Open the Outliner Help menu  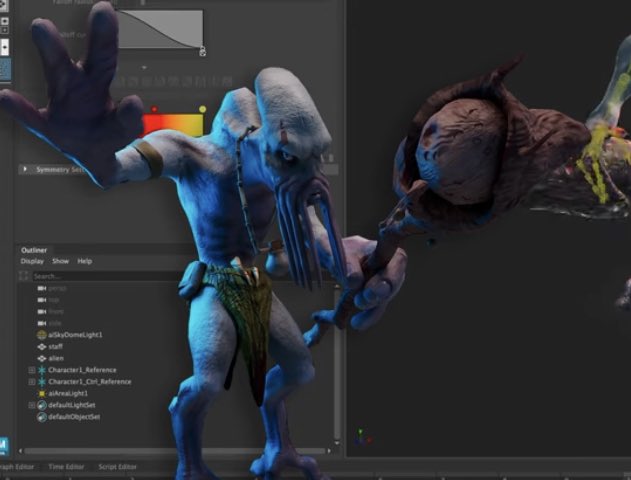coord(85,261)
